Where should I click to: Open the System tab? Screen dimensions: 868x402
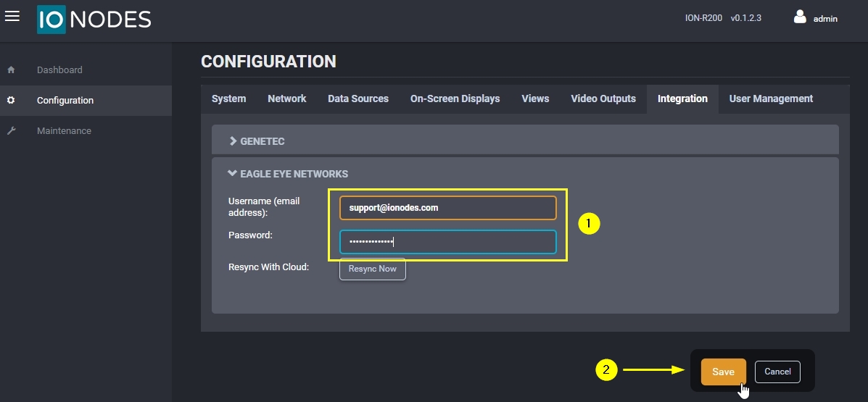point(228,99)
